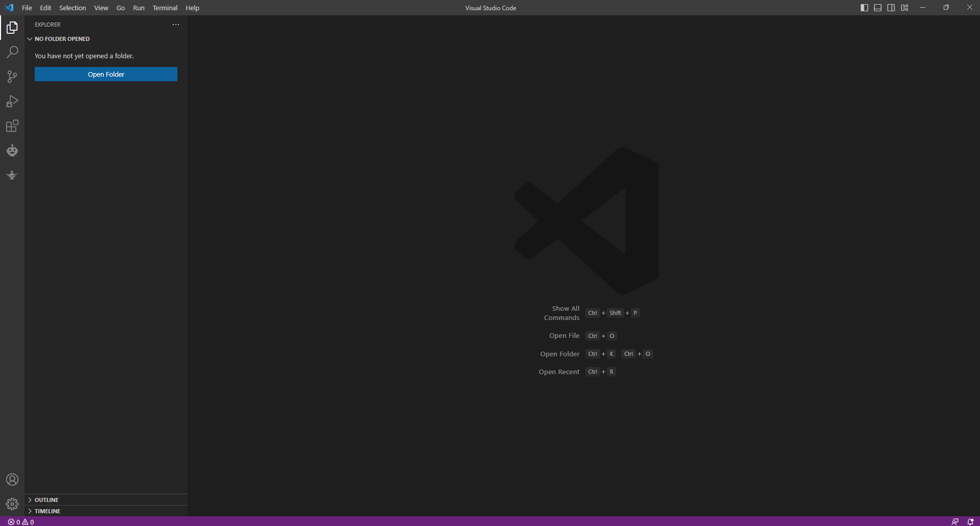Open Explorer views and more actions ellipsis
Image resolution: width=980 pixels, height=526 pixels.
coord(176,25)
